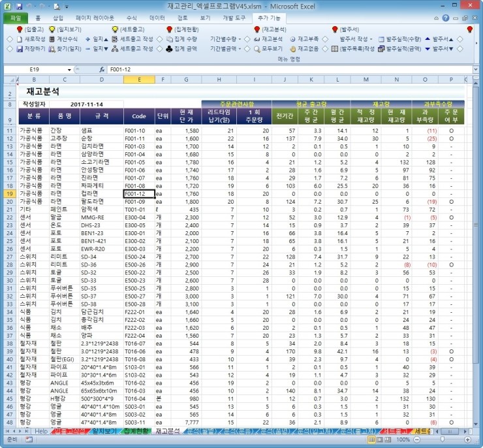Open the 기간별수량 dropdown
Image resolution: width=483 pixels, height=448 pixels.
tap(240, 39)
